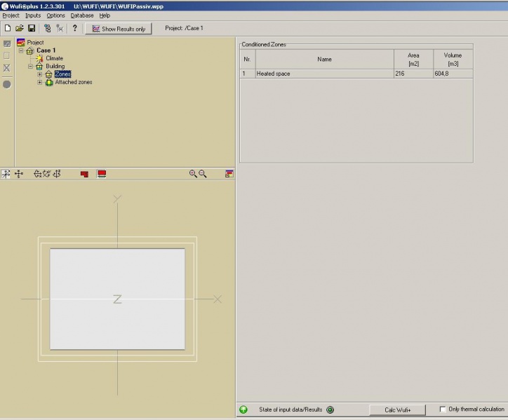Image resolution: width=508 pixels, height=420 pixels.
Task: Click the Calc Wufi+ button
Action: [x=397, y=409]
